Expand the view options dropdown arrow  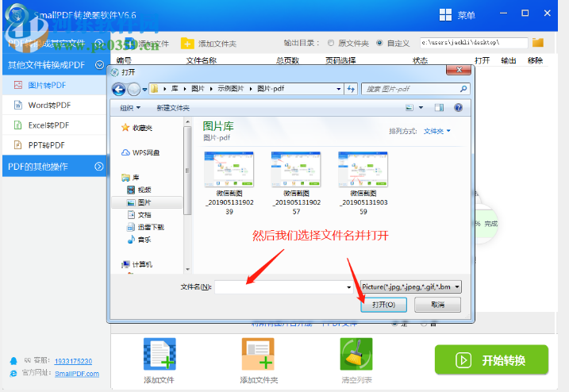(x=421, y=107)
